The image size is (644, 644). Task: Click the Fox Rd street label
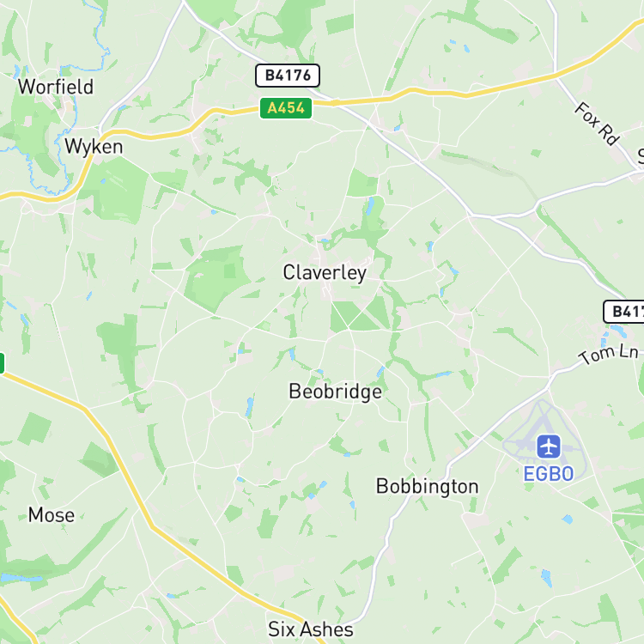pyautogui.click(x=597, y=124)
